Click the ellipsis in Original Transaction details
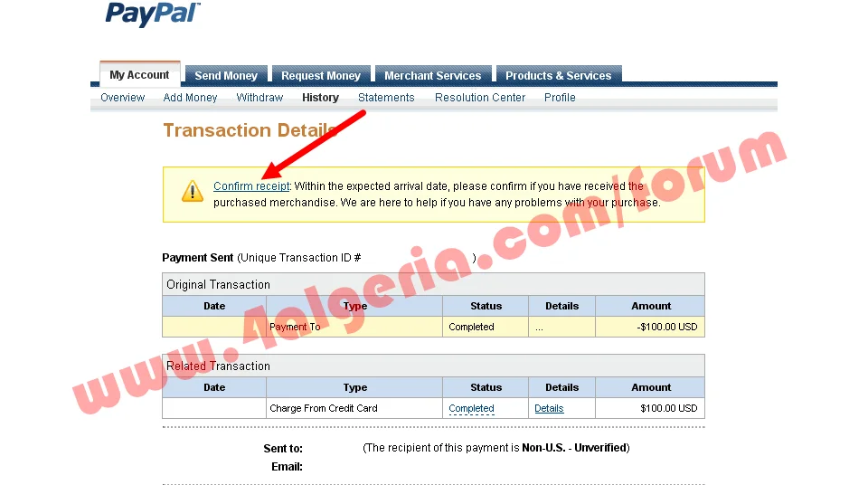 539,328
